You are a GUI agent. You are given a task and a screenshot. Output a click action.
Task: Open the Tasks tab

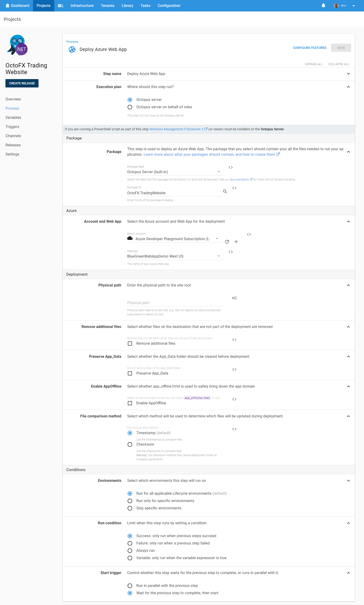click(x=145, y=6)
